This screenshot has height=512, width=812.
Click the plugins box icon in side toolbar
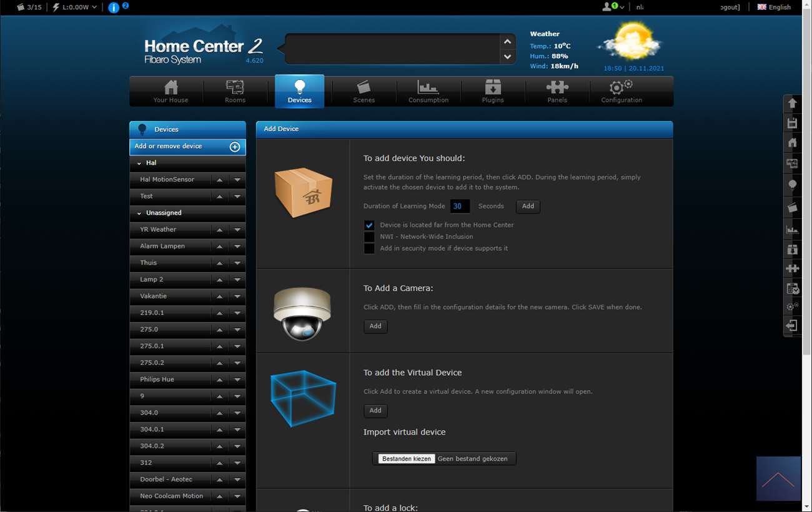(792, 250)
